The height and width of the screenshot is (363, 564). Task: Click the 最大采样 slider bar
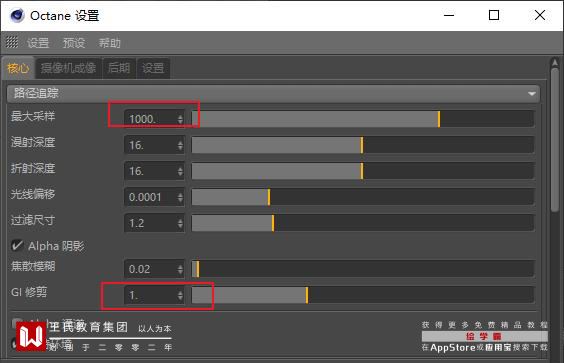coord(363,119)
